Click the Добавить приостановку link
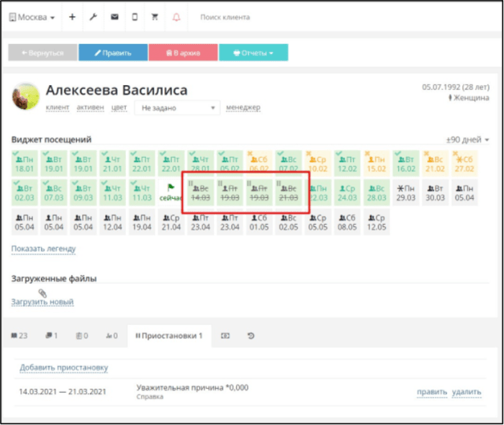The image size is (504, 425). (64, 367)
